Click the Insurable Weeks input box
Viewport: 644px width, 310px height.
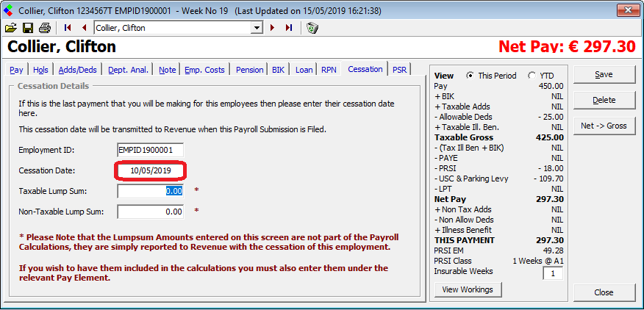pos(554,273)
